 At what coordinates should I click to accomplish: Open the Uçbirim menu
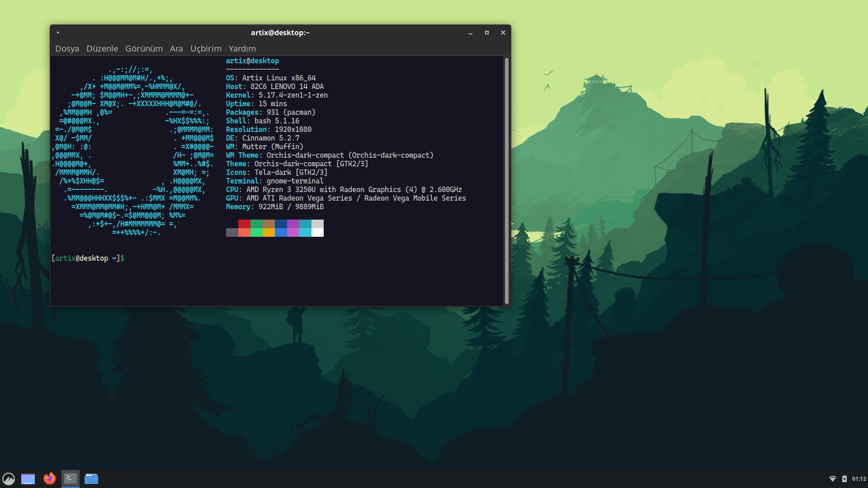tap(206, 48)
